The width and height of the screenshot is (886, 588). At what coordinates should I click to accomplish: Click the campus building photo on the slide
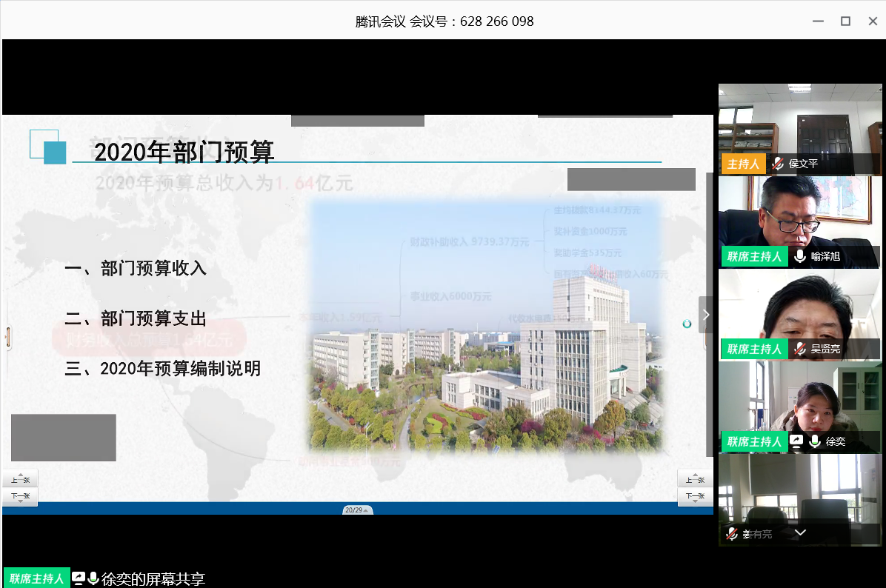point(486,327)
